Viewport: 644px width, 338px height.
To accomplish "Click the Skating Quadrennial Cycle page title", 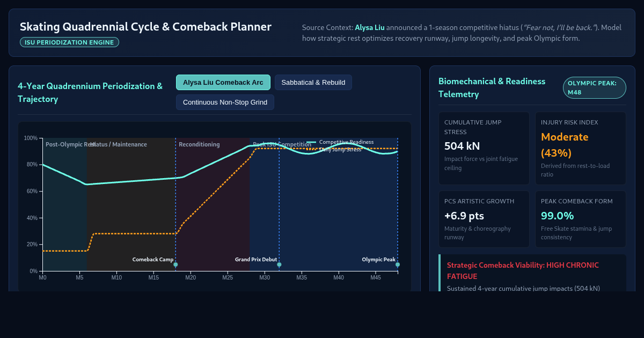I will coord(145,27).
